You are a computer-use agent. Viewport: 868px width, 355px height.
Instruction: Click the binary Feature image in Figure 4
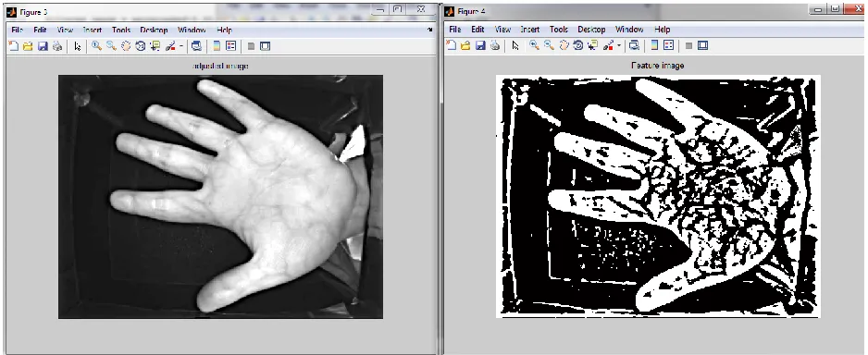coord(658,196)
